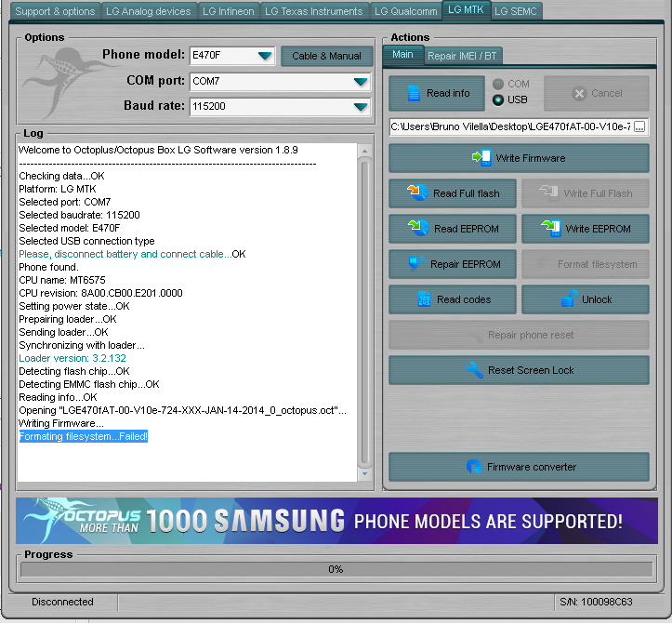Click the Repair EEPROM label
The height and width of the screenshot is (624, 672).
466,264
